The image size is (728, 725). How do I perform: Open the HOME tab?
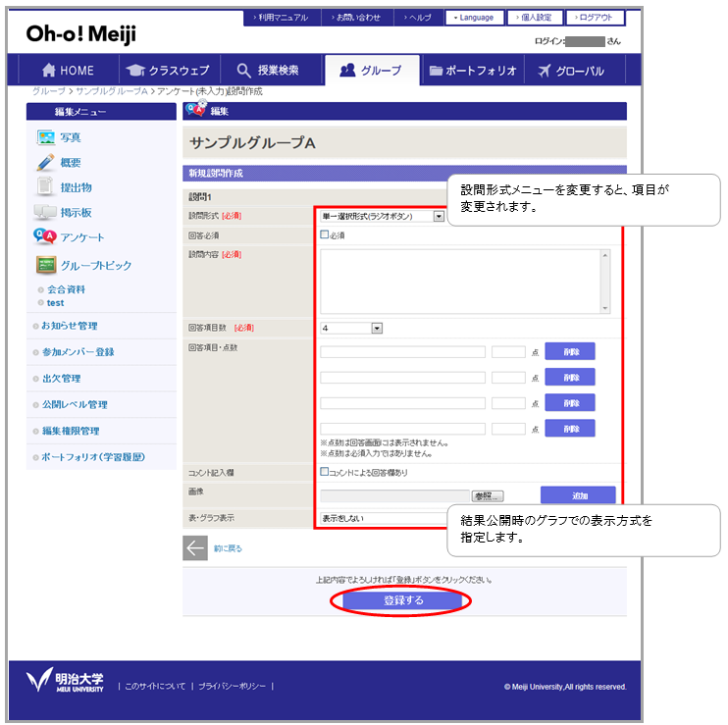click(x=69, y=70)
